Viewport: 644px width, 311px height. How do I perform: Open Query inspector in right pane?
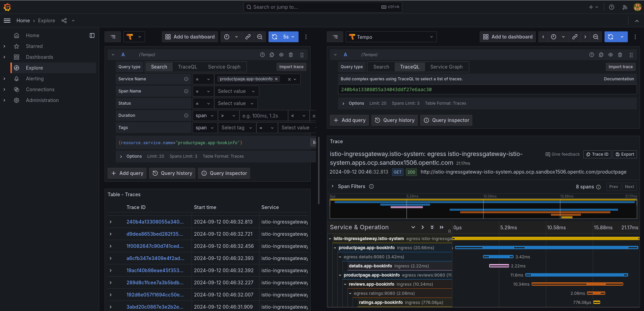(446, 120)
